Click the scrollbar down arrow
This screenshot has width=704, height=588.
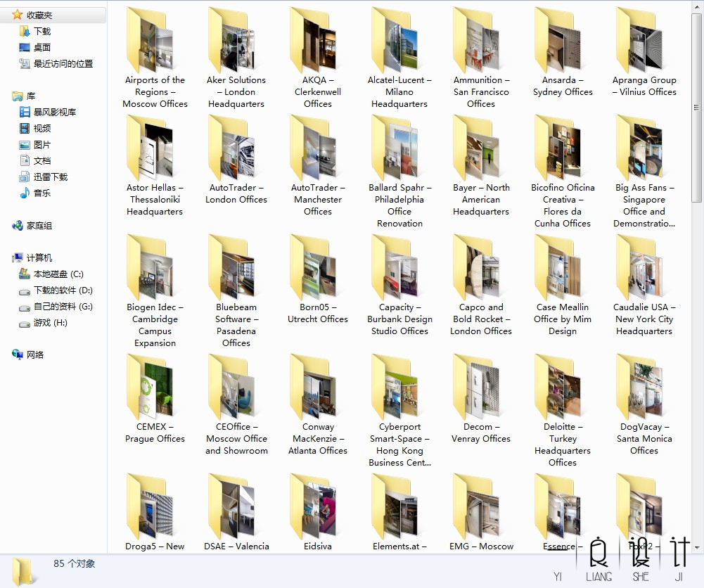(x=696, y=548)
